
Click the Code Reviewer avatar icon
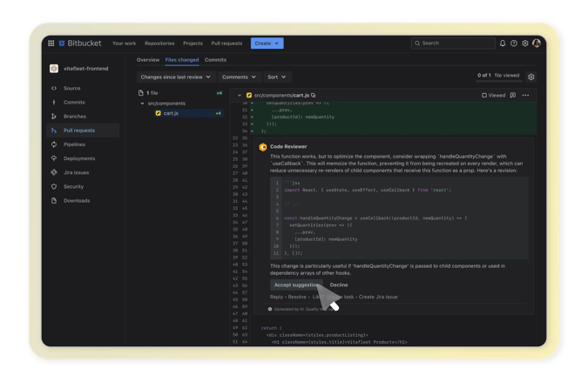[263, 147]
